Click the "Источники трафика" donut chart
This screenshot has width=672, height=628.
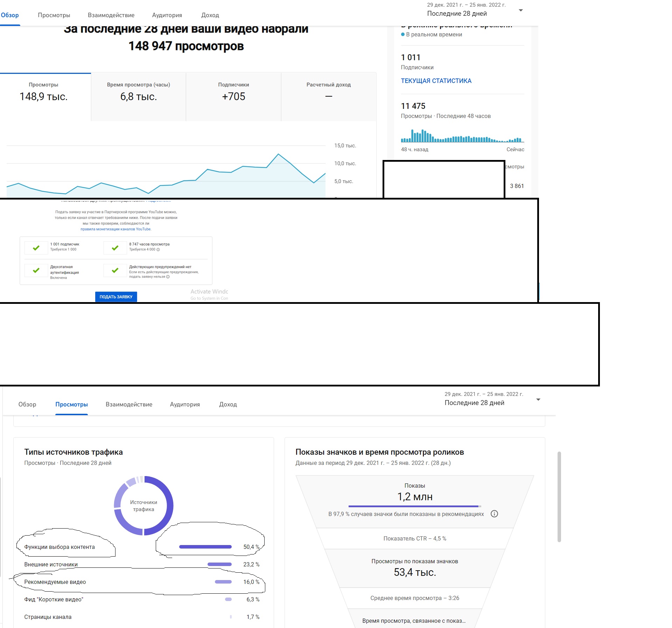pyautogui.click(x=143, y=505)
